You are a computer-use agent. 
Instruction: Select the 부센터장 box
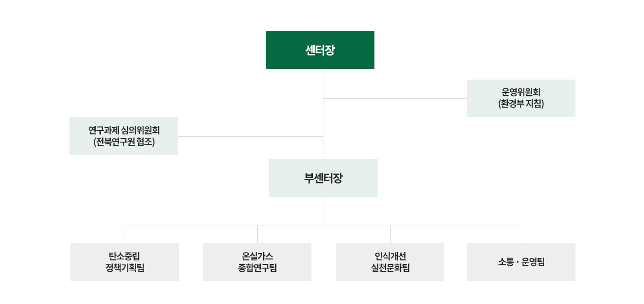click(323, 178)
